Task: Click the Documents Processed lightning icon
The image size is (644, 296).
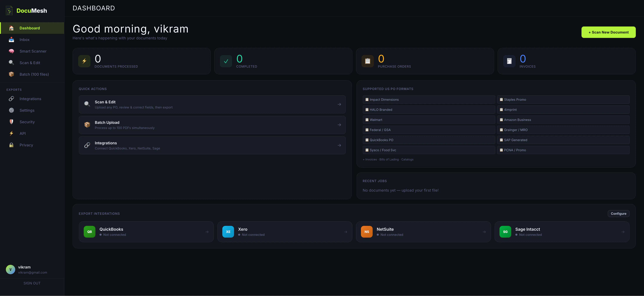Action: 84,61
